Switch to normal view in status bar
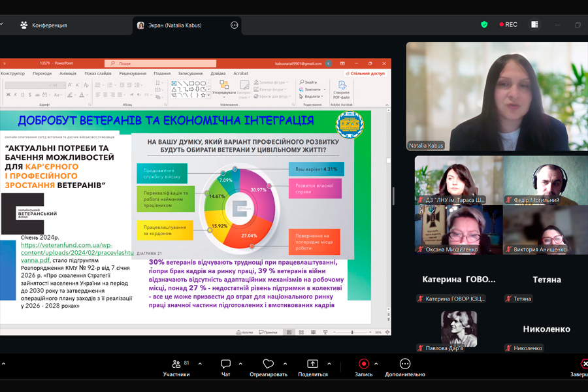The height and width of the screenshot is (392, 588). coord(289,333)
